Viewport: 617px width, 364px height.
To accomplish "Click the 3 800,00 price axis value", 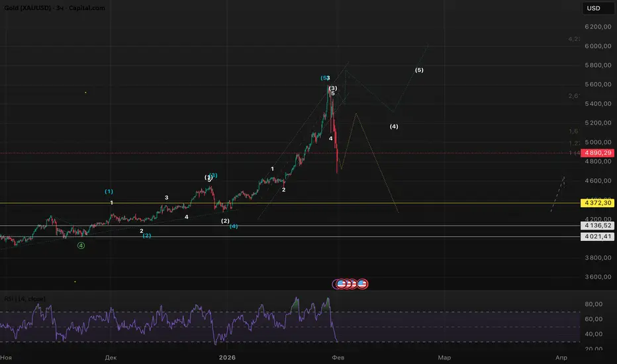I will (598, 257).
